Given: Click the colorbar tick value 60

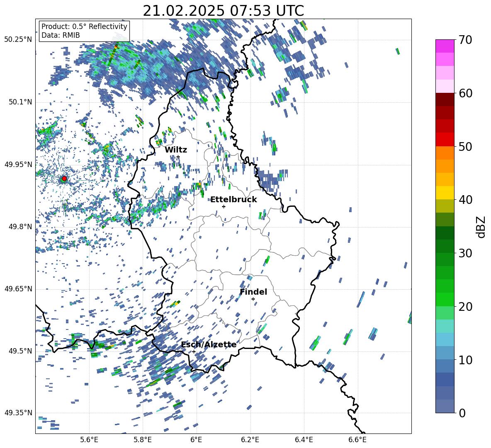Looking at the screenshot, I should pyautogui.click(x=465, y=93).
